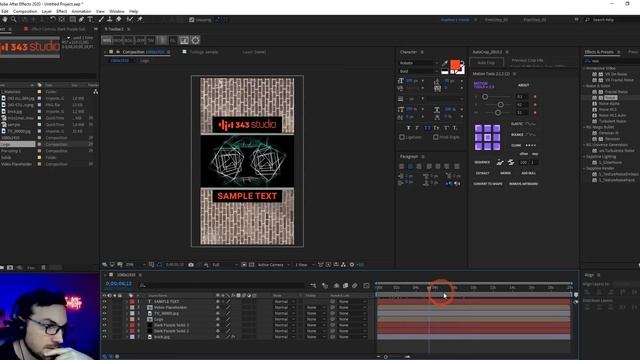This screenshot has width=640, height=360.
Task: Open the Effect menu
Action: pyautogui.click(x=62, y=11)
